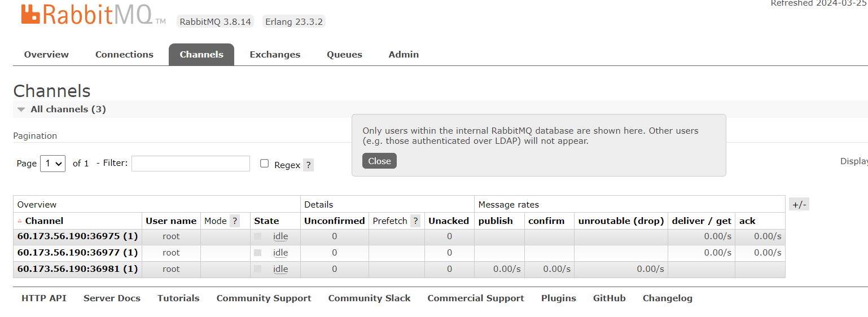Image resolution: width=868 pixels, height=317 pixels.
Task: Sort by State column header
Action: (266, 221)
